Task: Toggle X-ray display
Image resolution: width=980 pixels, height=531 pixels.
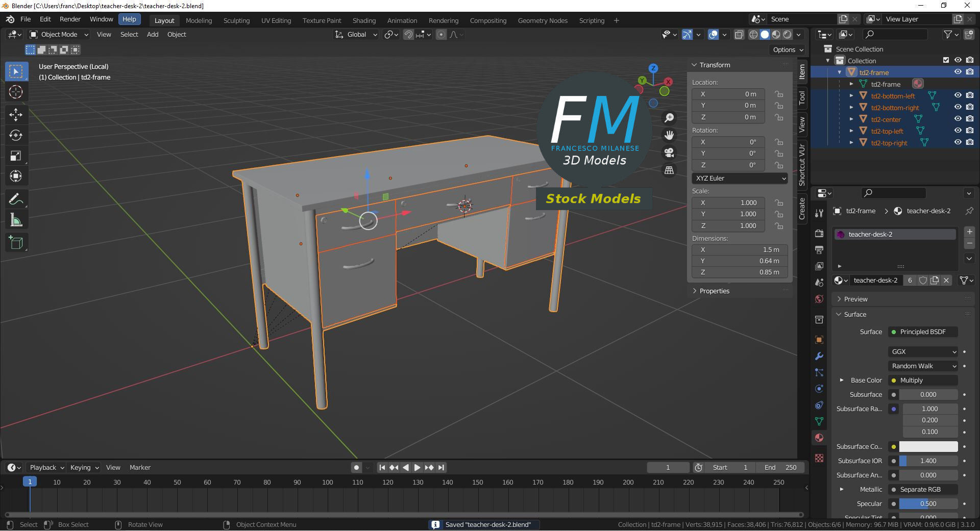Action: pyautogui.click(x=739, y=35)
